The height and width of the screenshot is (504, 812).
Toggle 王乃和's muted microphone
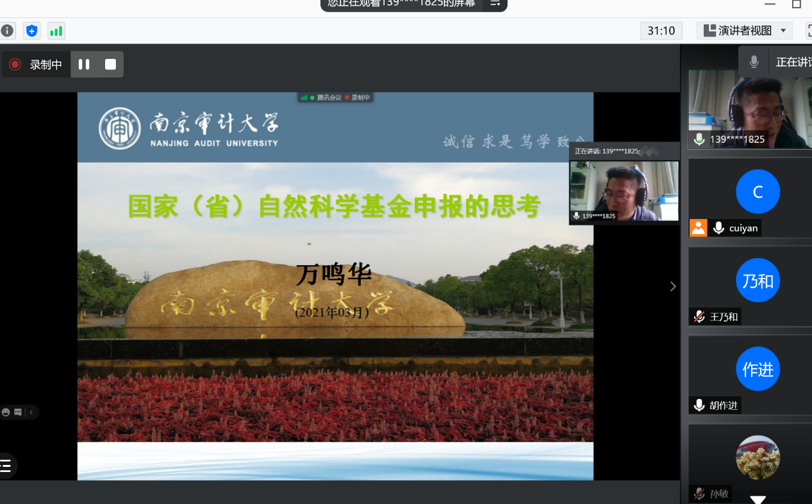[699, 316]
